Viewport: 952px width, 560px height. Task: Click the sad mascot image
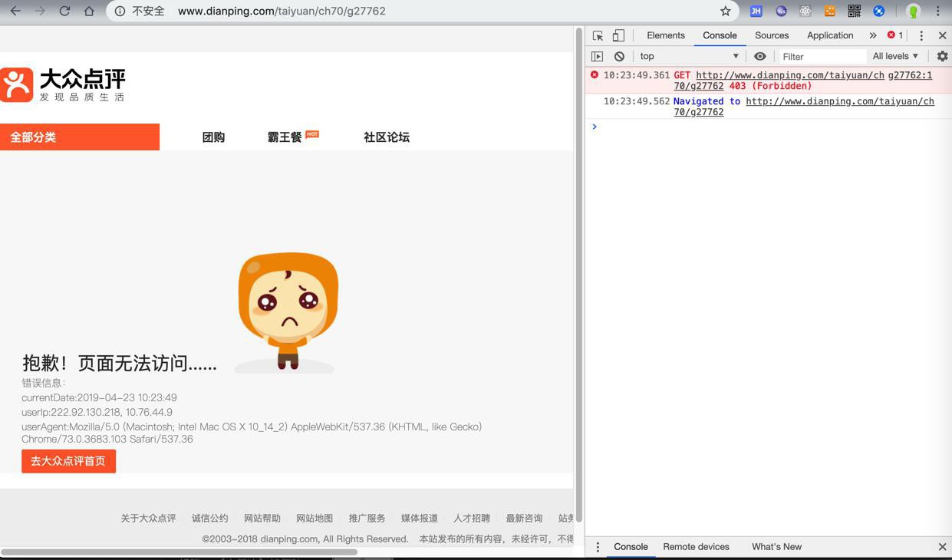(x=287, y=312)
